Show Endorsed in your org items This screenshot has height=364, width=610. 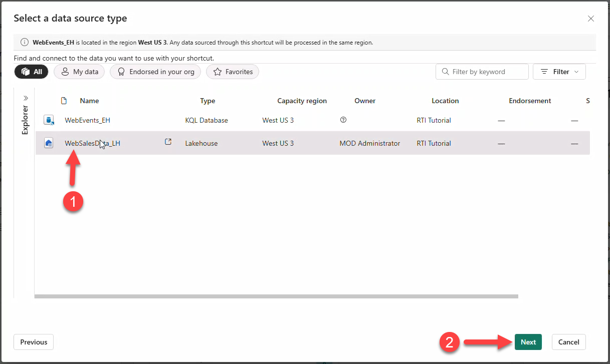click(155, 72)
